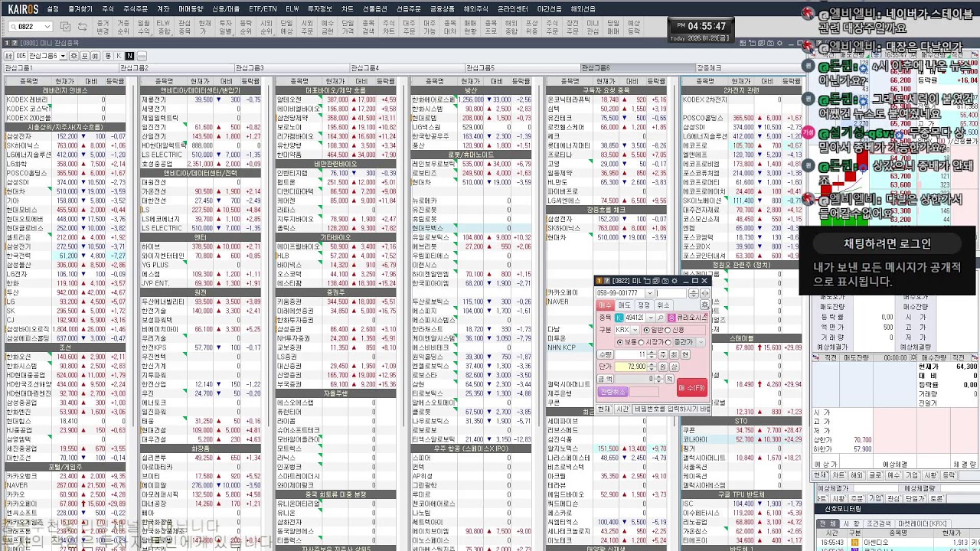Click the password input field in order window
The height and width of the screenshot is (551, 980).
(671, 293)
